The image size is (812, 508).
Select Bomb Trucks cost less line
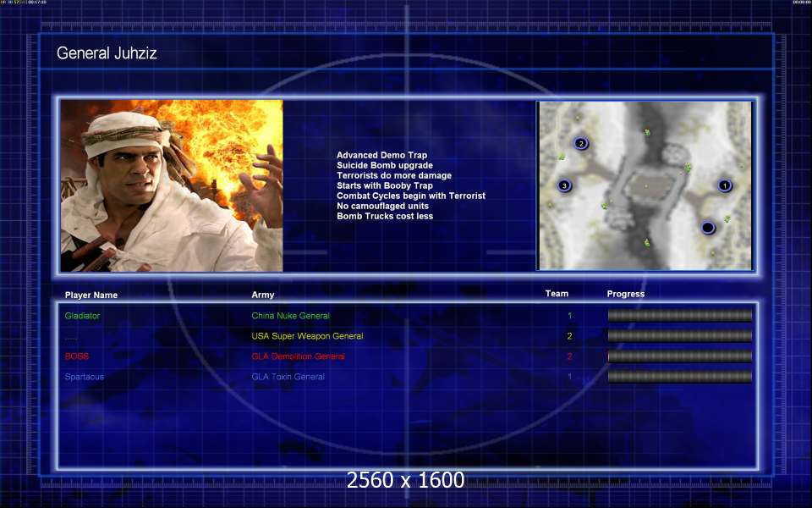[385, 216]
